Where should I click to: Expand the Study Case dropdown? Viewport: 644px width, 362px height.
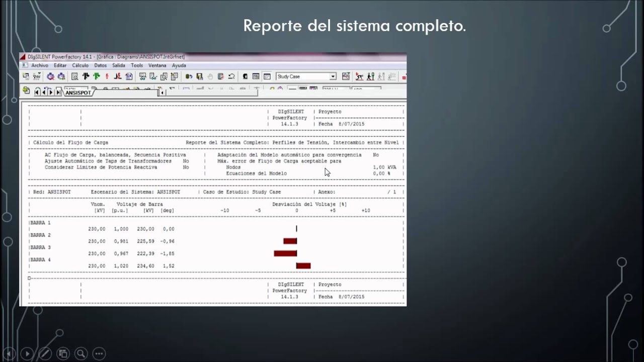333,76
